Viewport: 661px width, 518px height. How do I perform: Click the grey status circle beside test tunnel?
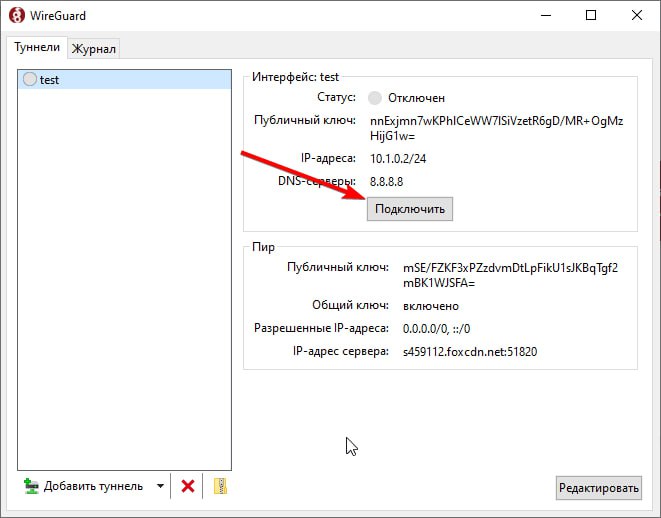[30, 79]
